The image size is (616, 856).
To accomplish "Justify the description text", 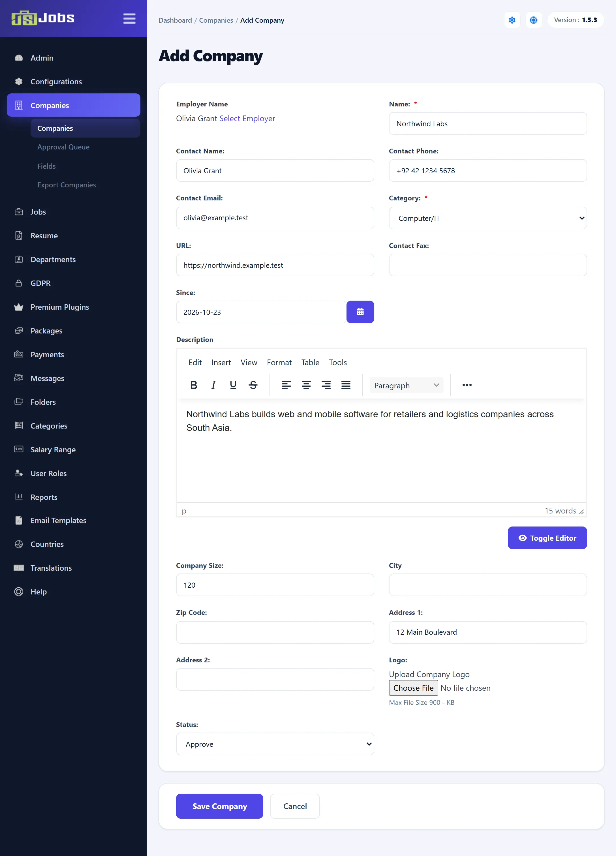I will (x=346, y=385).
